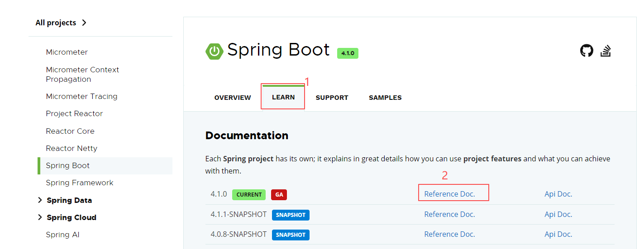Click SNAPSHOT badge next to 4.0.8-SNAPSHOT
Viewport: 644px width, 249px height.
(x=291, y=235)
